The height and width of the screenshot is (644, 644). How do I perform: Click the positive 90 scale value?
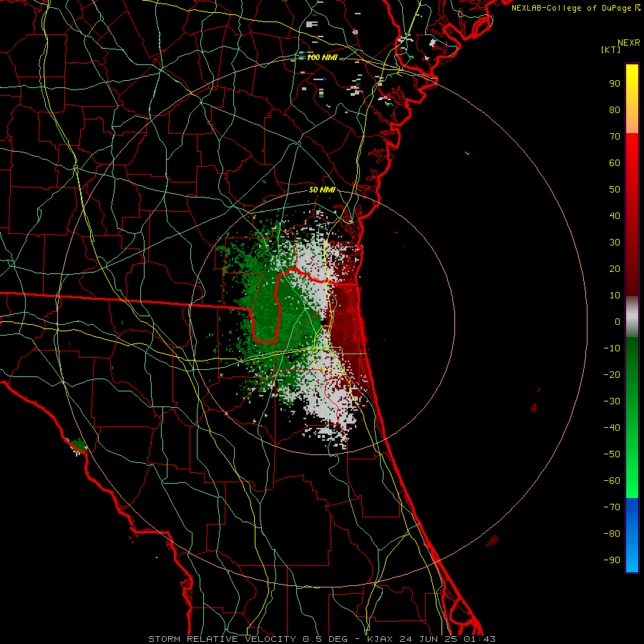coord(615,84)
